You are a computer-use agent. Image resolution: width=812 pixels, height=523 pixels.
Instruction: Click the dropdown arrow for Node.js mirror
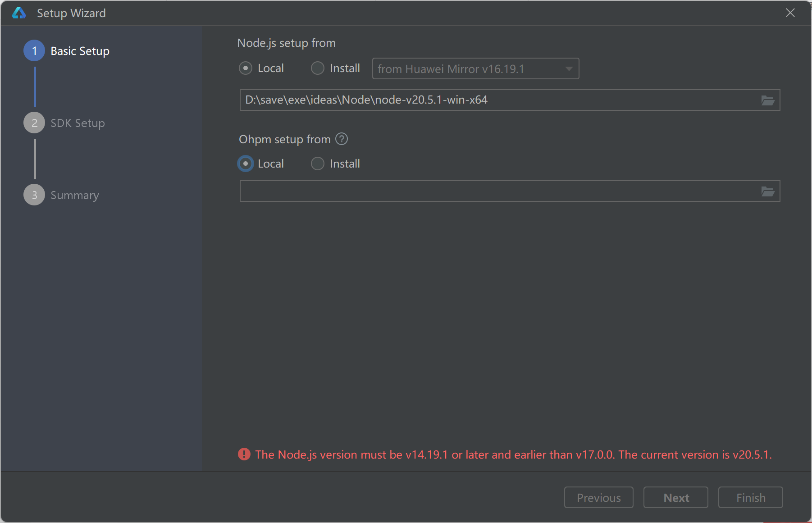pos(569,69)
